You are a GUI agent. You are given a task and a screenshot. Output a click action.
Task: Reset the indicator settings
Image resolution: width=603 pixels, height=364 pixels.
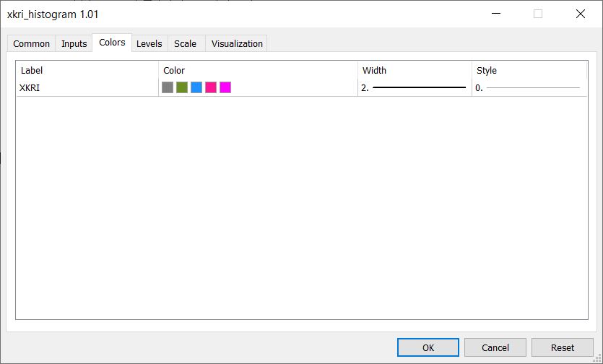(x=562, y=347)
